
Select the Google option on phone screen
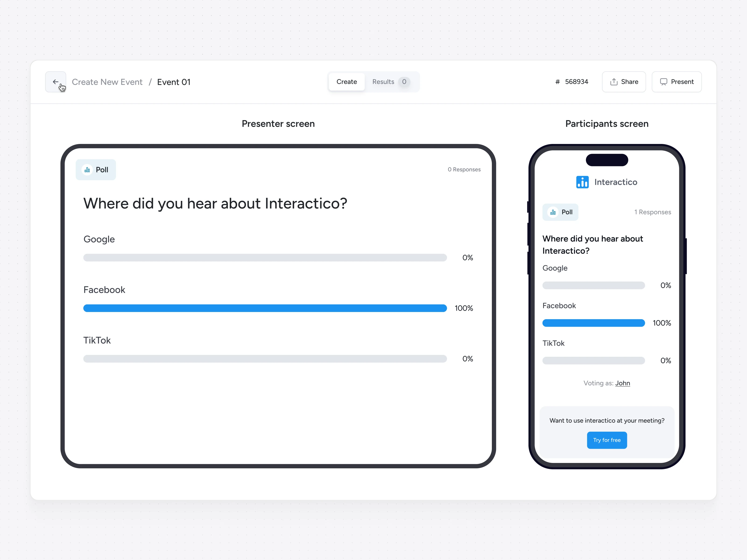[x=555, y=268]
